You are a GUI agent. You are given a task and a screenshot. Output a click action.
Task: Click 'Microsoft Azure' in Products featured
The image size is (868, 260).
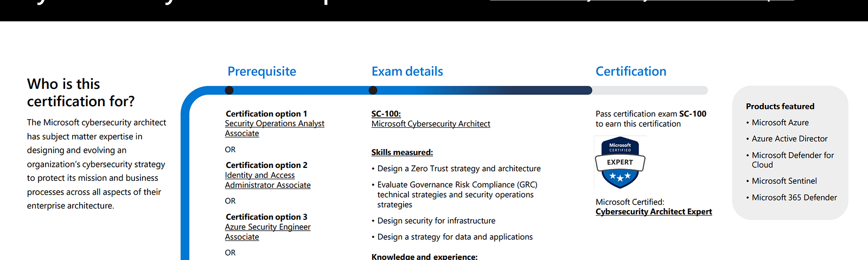click(780, 122)
